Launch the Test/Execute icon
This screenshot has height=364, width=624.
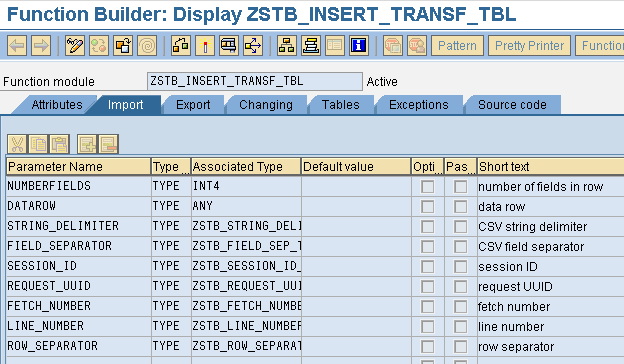229,45
